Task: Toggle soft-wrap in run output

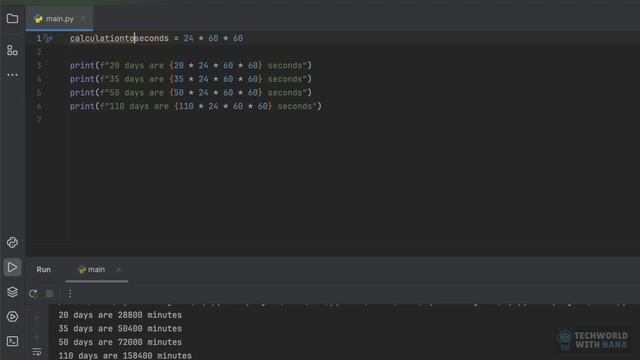Action: tap(37, 351)
